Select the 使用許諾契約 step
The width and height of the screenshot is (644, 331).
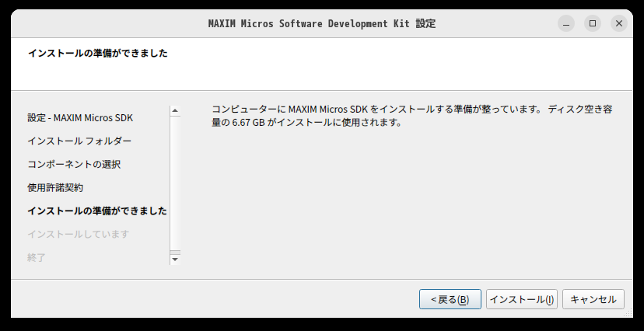[x=55, y=188]
